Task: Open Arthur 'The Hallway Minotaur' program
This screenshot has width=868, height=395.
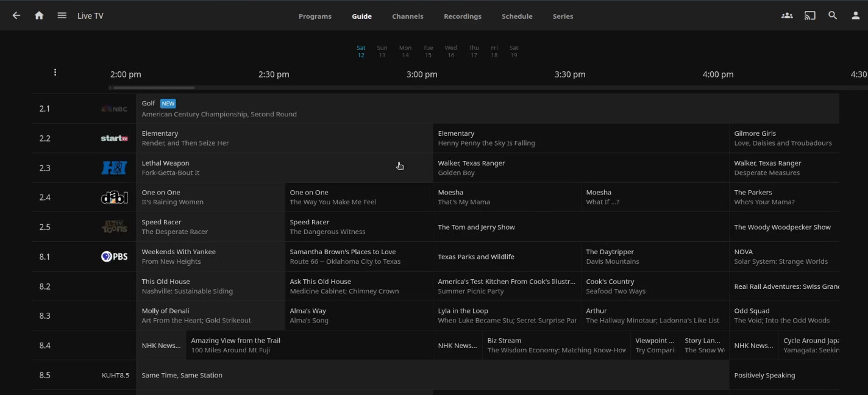Action: (x=655, y=316)
